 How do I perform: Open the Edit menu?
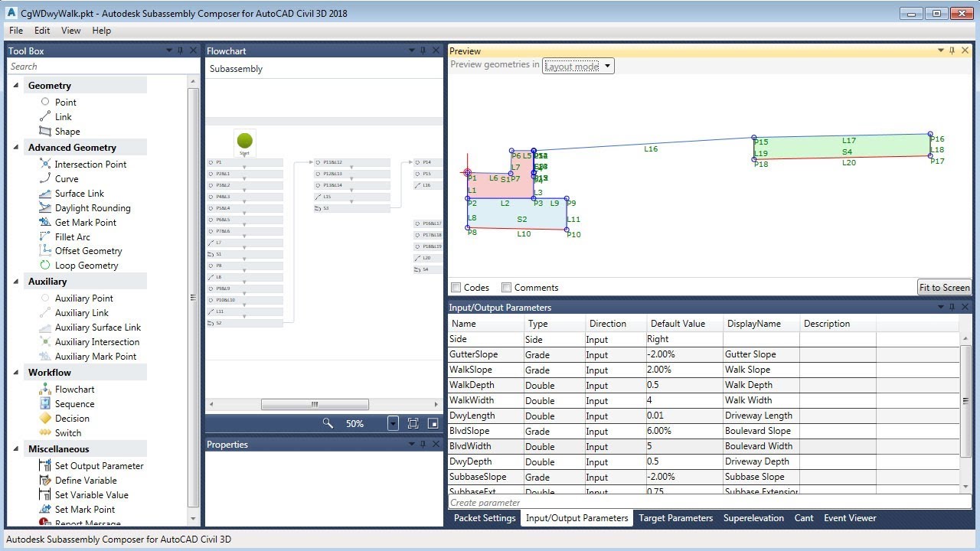42,31
